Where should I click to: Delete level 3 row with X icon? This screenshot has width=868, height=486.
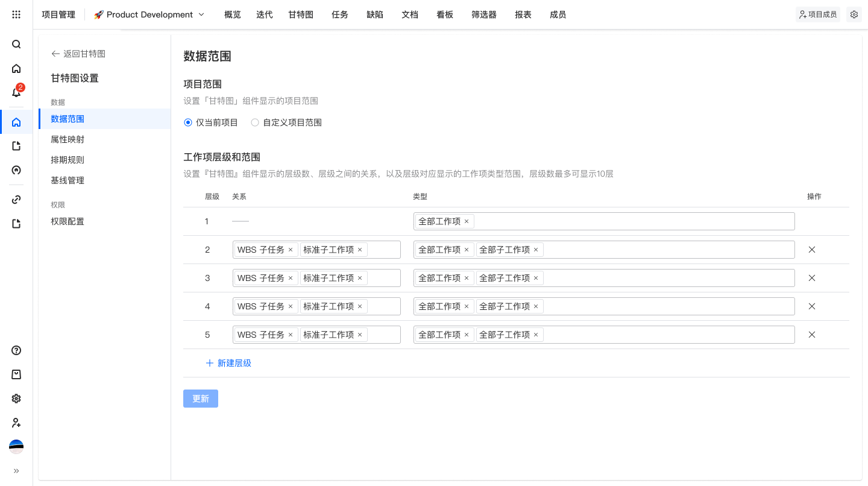[812, 278]
